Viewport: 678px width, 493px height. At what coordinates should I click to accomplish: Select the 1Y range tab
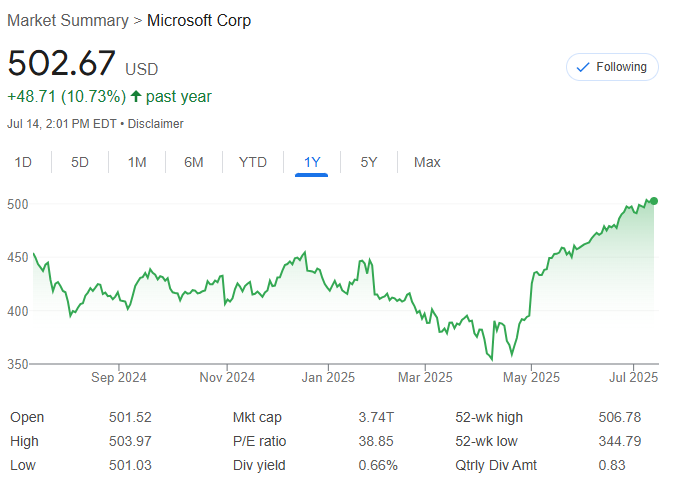[311, 162]
